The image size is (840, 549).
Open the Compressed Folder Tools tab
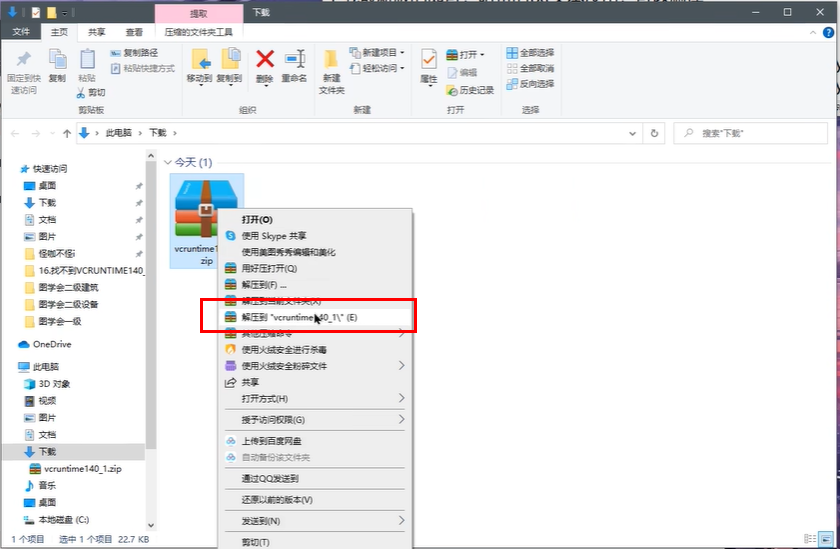pyautogui.click(x=199, y=32)
